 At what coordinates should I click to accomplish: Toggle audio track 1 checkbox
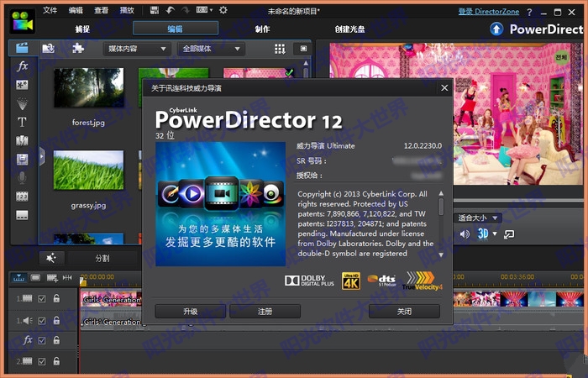42,321
